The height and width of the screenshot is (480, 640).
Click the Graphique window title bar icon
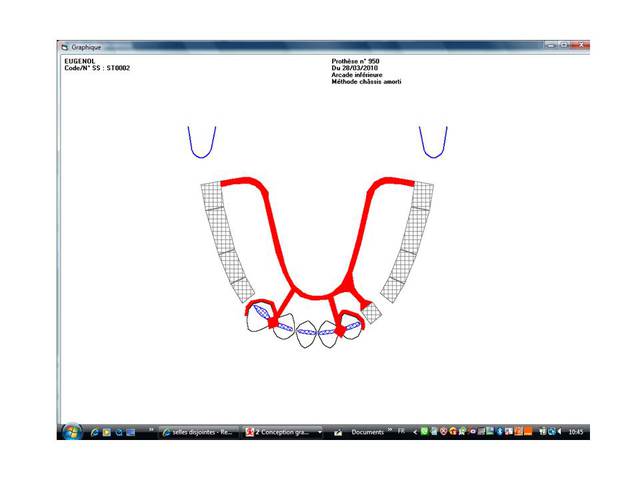pyautogui.click(x=65, y=46)
